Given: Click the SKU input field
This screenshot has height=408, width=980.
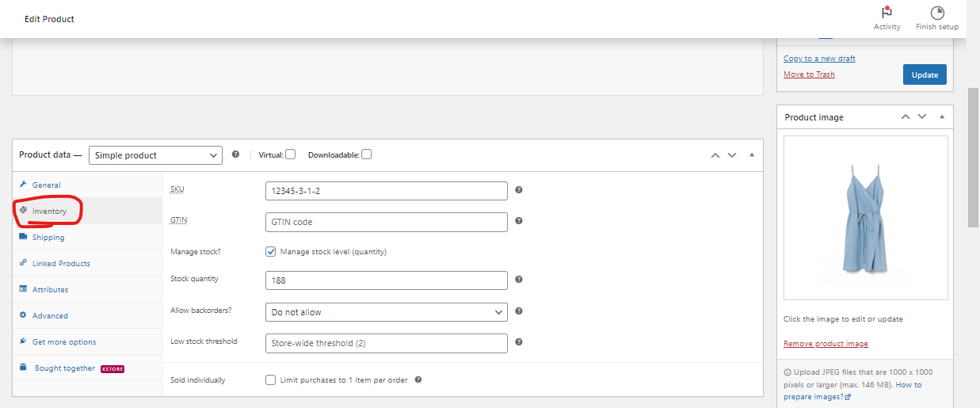Looking at the screenshot, I should tap(387, 191).
